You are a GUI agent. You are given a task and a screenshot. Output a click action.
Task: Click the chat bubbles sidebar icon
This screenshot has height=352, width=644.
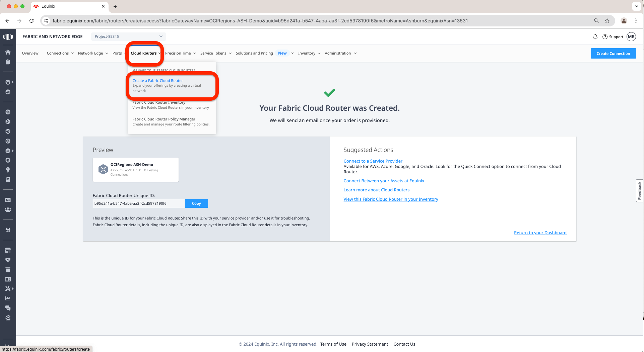(8, 308)
